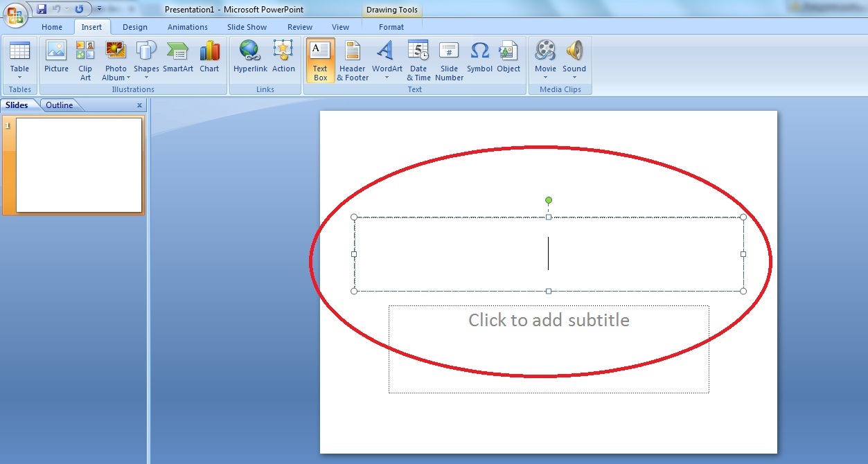Open Clip Art pane
Image resolution: width=868 pixels, height=464 pixels.
point(85,60)
